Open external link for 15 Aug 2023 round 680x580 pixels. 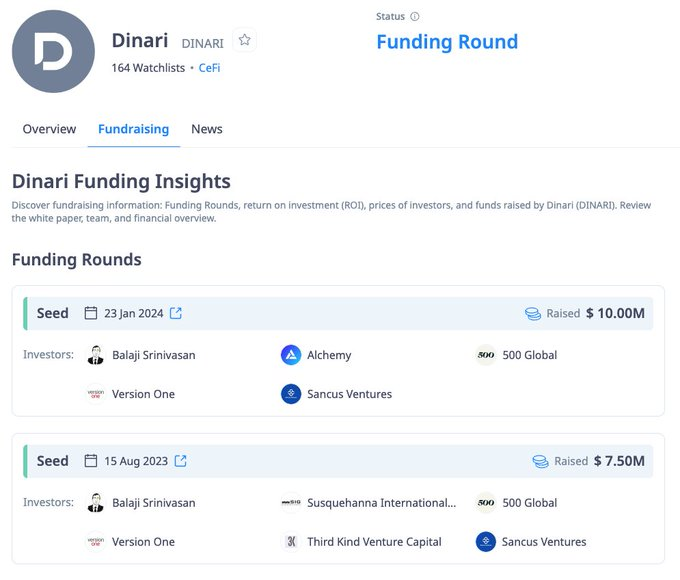point(180,461)
